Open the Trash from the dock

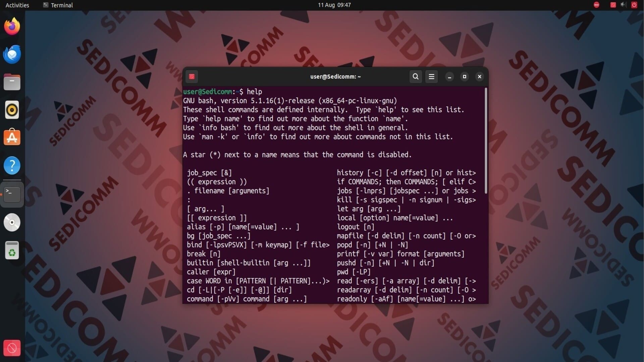(12, 250)
